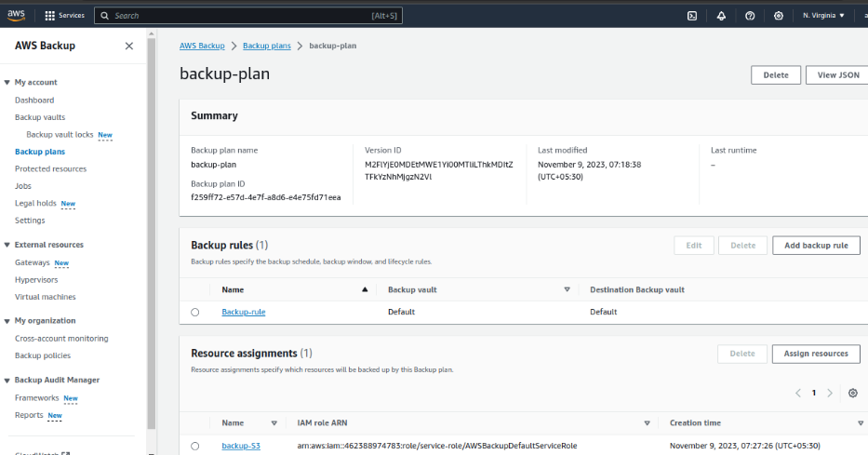The image size is (868, 455).
Task: Sort by IAM role ARN column arrow
Action: point(647,422)
